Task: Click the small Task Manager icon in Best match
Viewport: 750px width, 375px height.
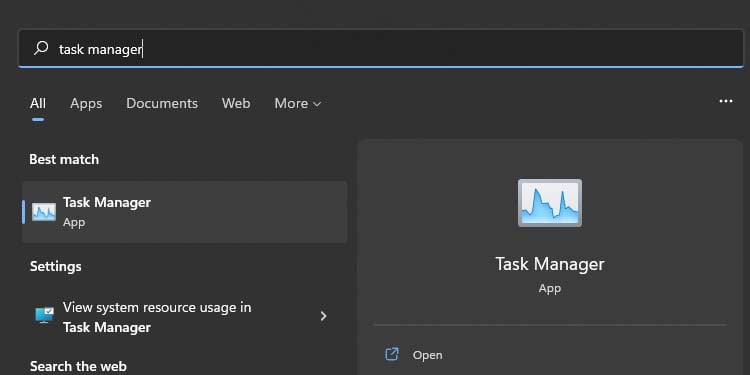Action: coord(44,212)
